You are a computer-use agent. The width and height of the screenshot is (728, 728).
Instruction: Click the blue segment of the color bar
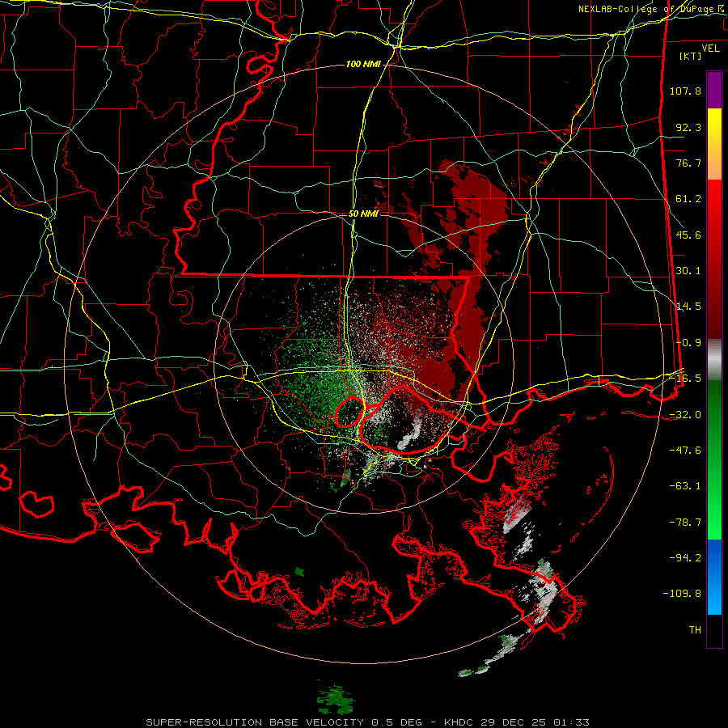tap(714, 577)
